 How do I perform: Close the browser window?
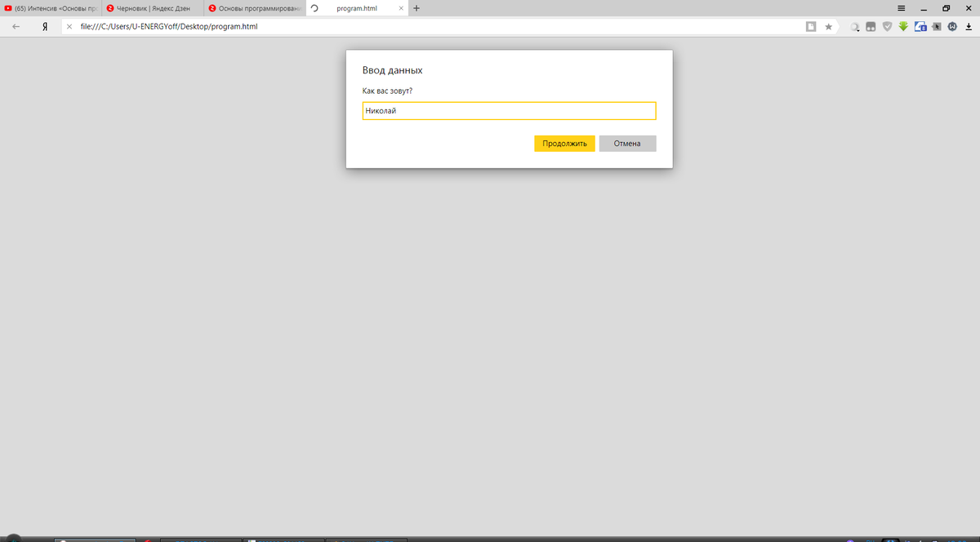[x=968, y=7]
